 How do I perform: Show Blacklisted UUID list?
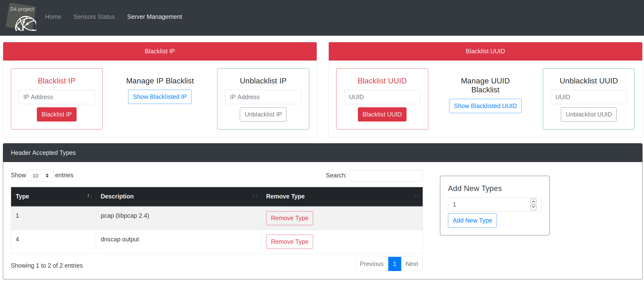[x=485, y=106]
